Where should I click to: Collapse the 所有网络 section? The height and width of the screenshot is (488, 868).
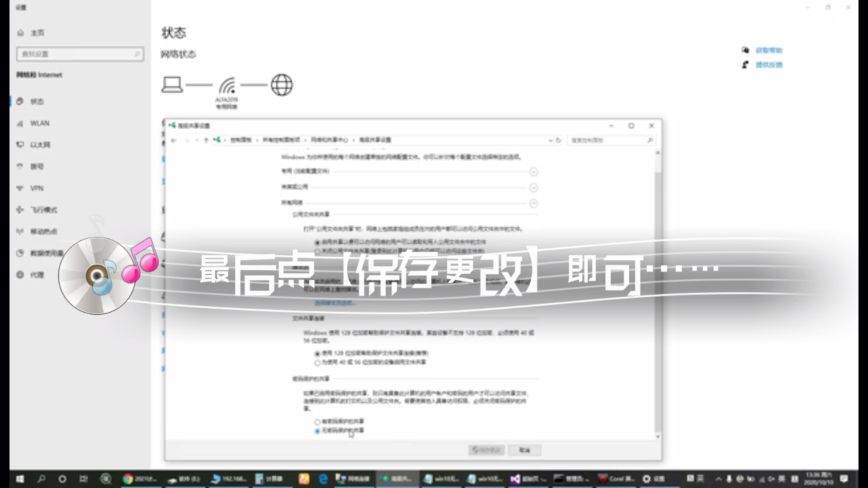533,203
